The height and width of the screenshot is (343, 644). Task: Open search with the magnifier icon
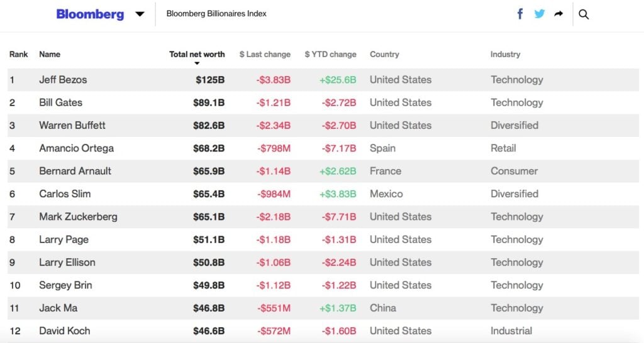tap(584, 14)
